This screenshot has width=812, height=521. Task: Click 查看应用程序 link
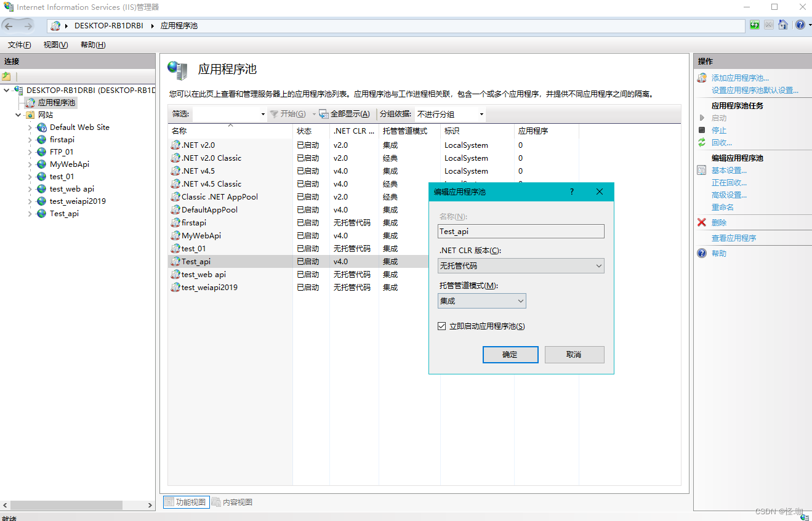click(734, 238)
